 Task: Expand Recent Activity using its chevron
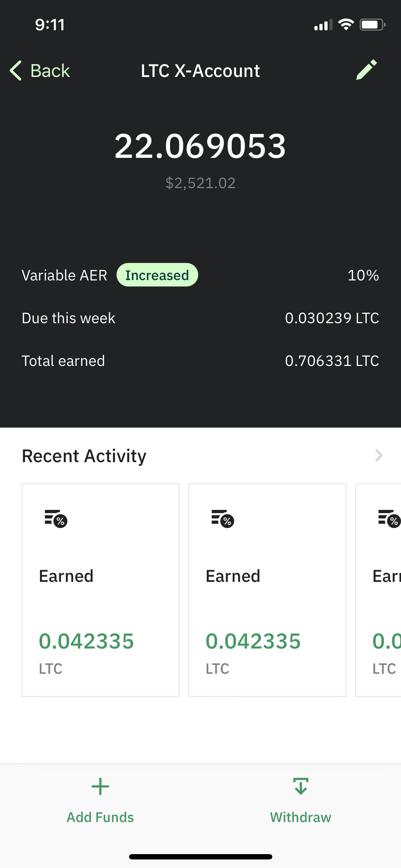(x=379, y=455)
